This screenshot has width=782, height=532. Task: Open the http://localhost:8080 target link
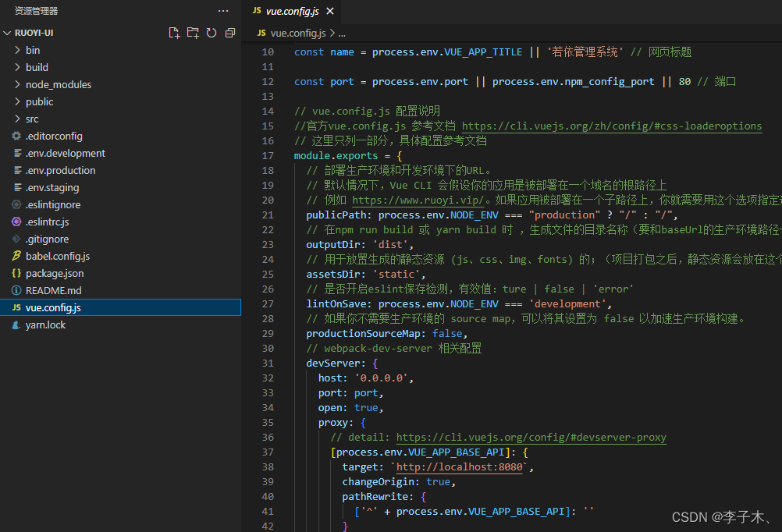pos(460,467)
